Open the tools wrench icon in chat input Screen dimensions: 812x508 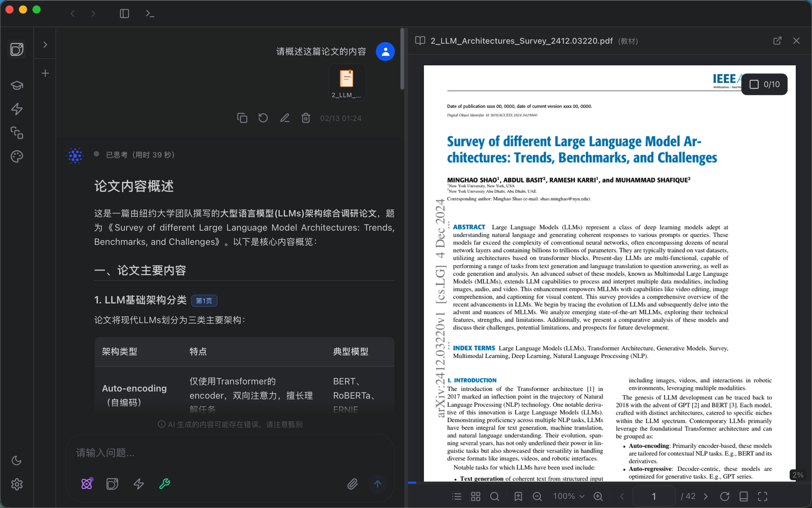coord(164,484)
